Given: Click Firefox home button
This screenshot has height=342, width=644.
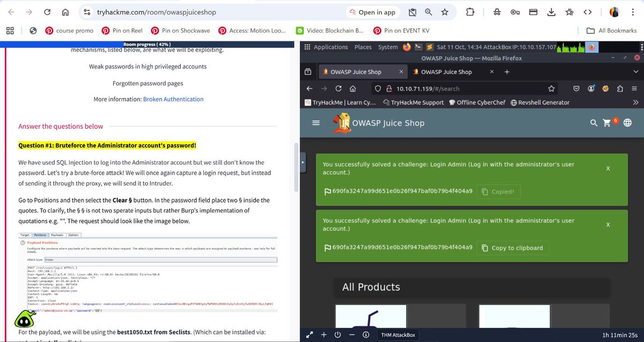Looking at the screenshot, I should tap(353, 88).
